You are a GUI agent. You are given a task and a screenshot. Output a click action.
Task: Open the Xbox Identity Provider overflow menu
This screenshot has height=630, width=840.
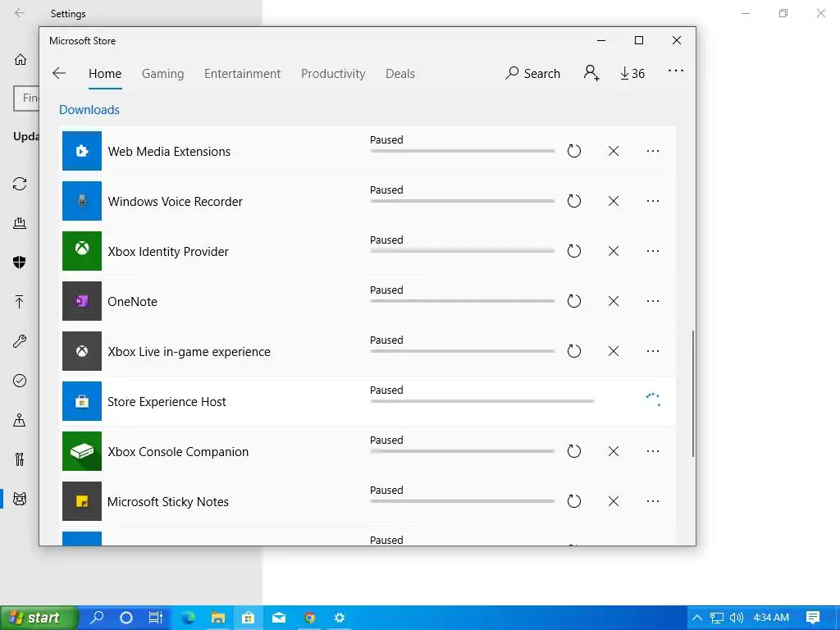coord(652,251)
